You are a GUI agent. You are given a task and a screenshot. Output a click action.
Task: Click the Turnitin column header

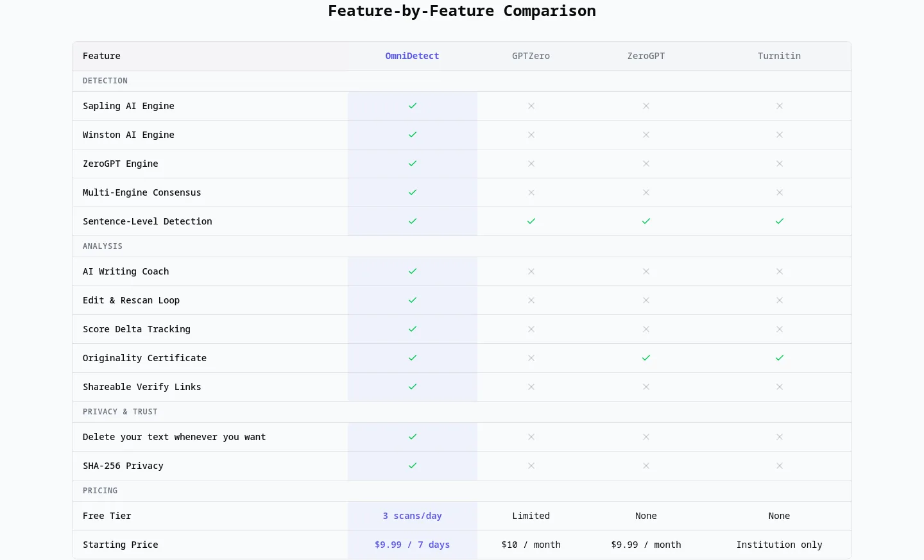tap(780, 56)
